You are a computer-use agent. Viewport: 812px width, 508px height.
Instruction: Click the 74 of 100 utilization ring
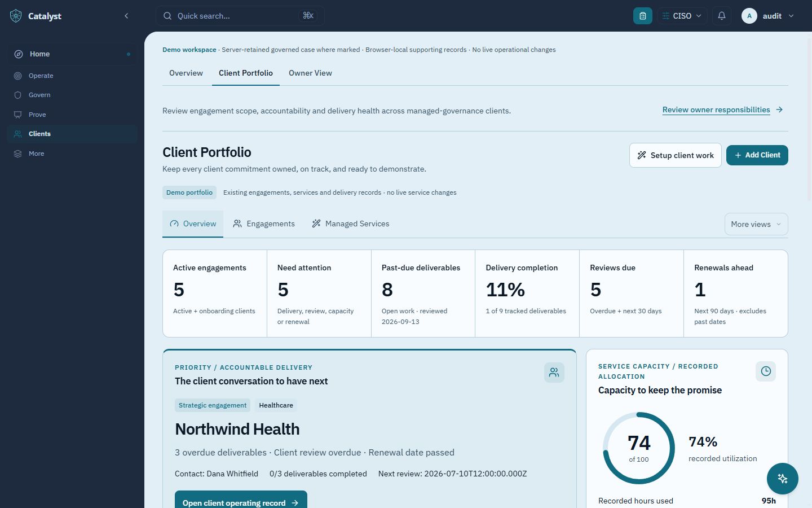tap(639, 448)
